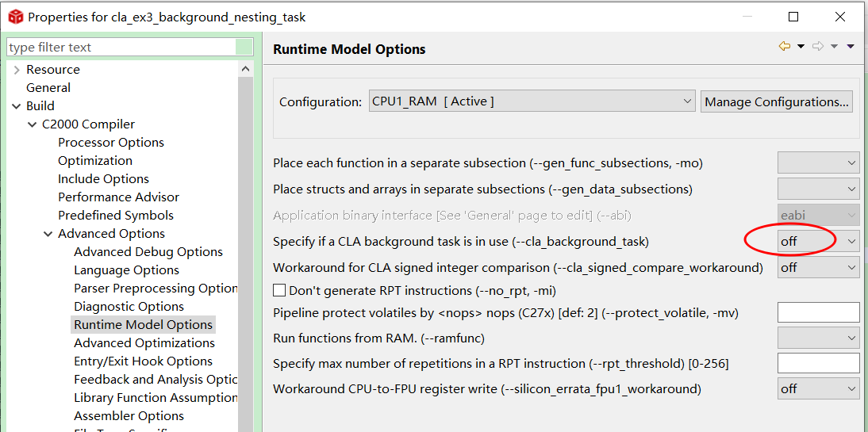Click the clear filter text icon

[245, 48]
